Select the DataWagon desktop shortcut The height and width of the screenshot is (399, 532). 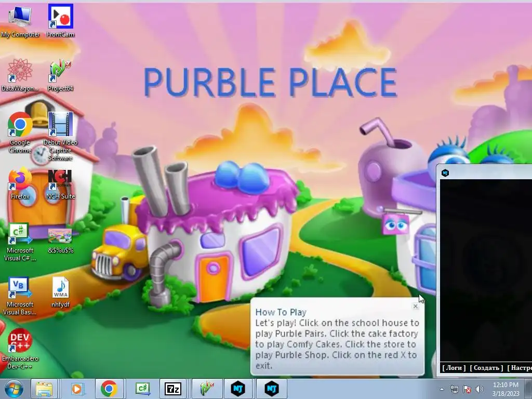[x=20, y=75]
